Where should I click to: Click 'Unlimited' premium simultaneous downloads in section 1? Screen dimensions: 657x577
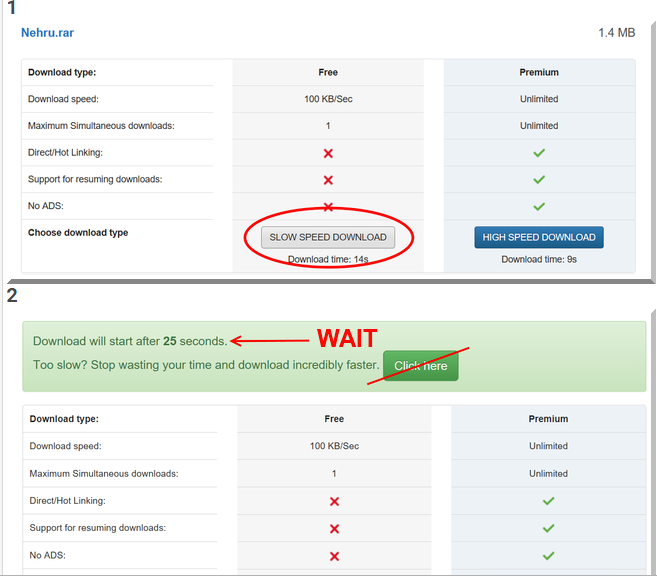click(539, 126)
